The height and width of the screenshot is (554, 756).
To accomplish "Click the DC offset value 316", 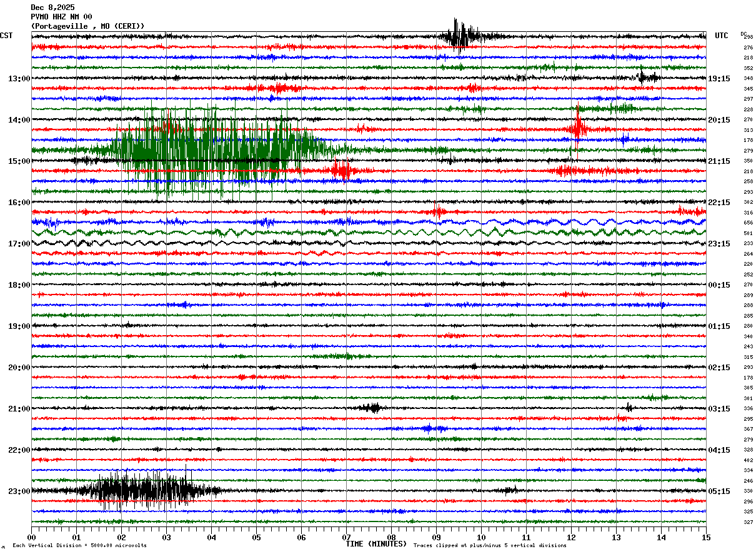I will coord(748,213).
